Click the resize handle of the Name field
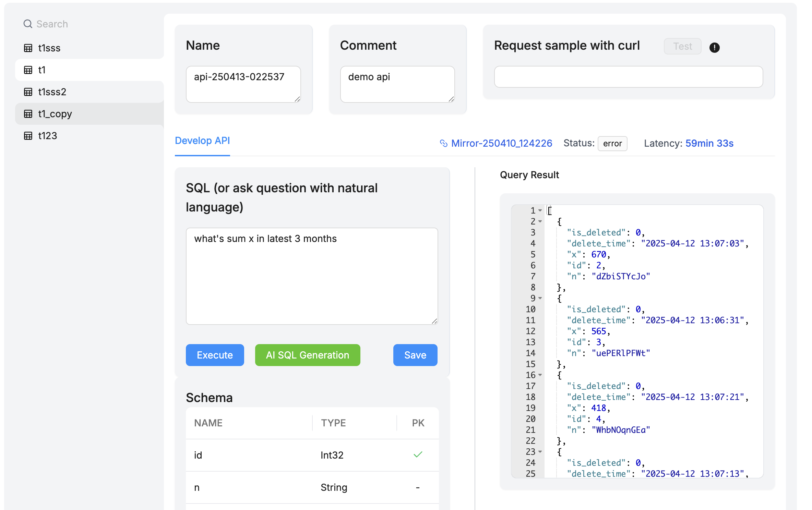This screenshot has height=510, width=812. (298, 99)
